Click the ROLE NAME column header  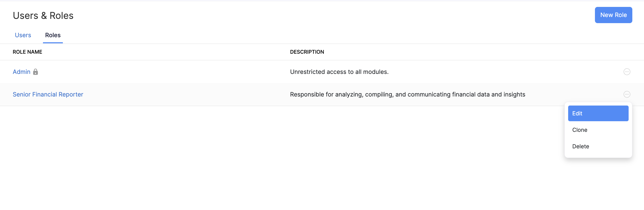[28, 52]
